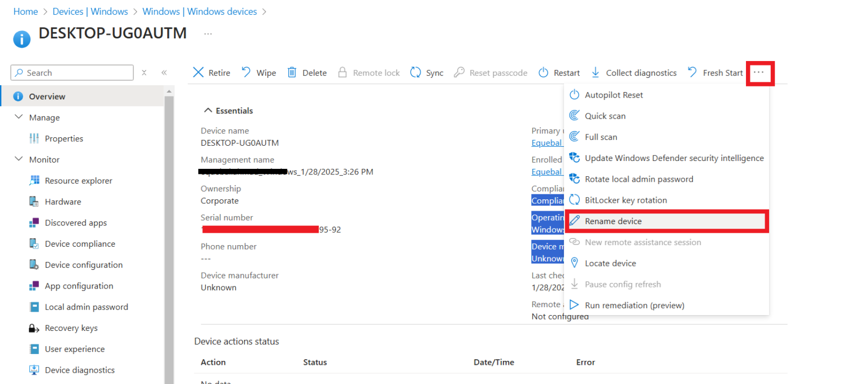Select the Retire action icon

198,72
